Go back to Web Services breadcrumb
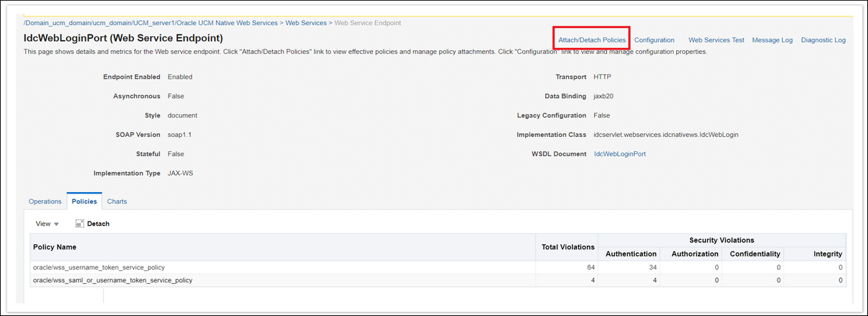868x316 pixels. (x=306, y=23)
